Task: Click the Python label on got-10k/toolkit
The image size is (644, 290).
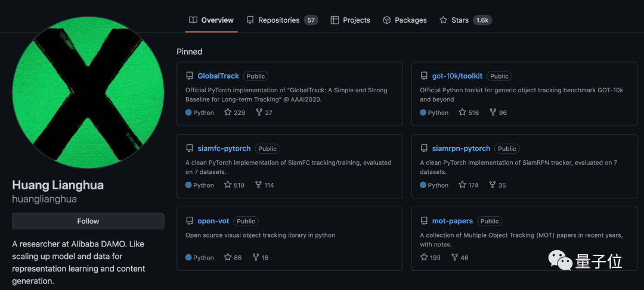Action: coord(438,113)
